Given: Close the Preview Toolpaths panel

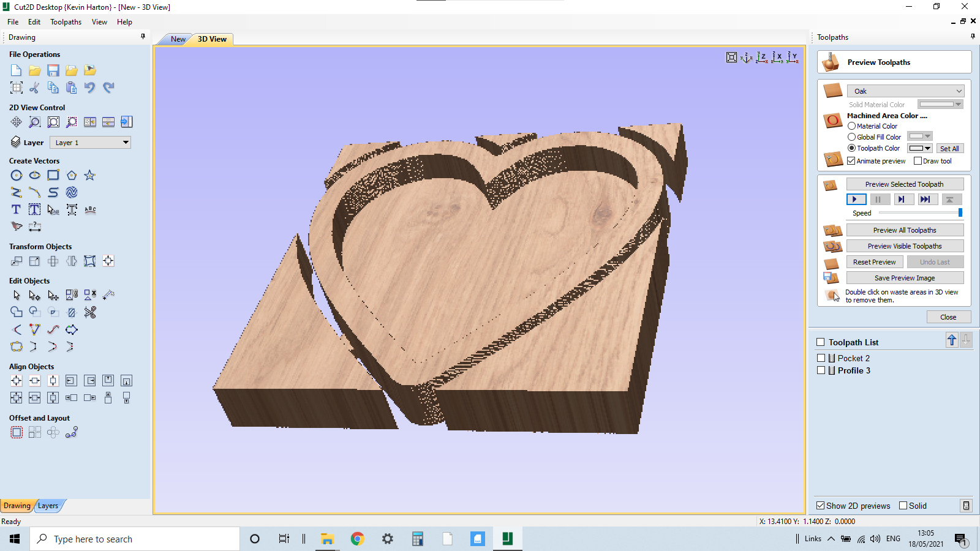Looking at the screenshot, I should [948, 317].
